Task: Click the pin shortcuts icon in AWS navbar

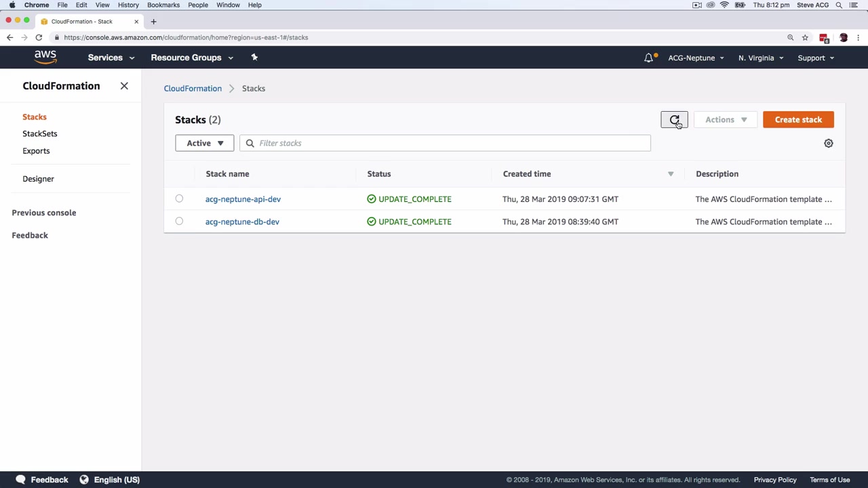Action: (x=254, y=58)
